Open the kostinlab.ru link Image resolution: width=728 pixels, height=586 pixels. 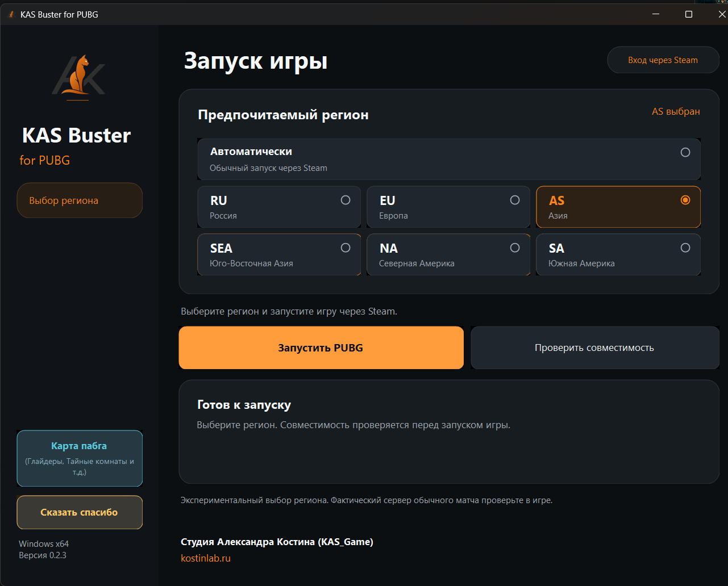(206, 558)
